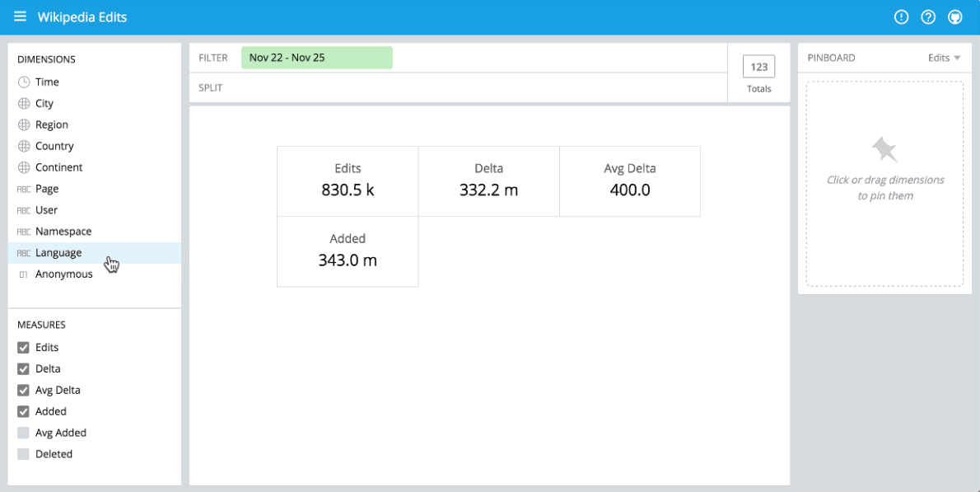Click the Delta 332.2 m total tile

tap(488, 181)
